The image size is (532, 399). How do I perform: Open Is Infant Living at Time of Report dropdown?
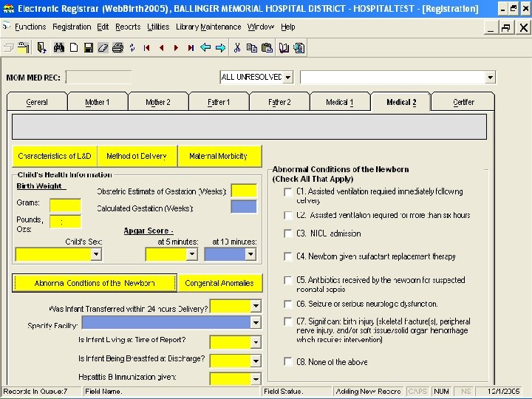point(256,342)
